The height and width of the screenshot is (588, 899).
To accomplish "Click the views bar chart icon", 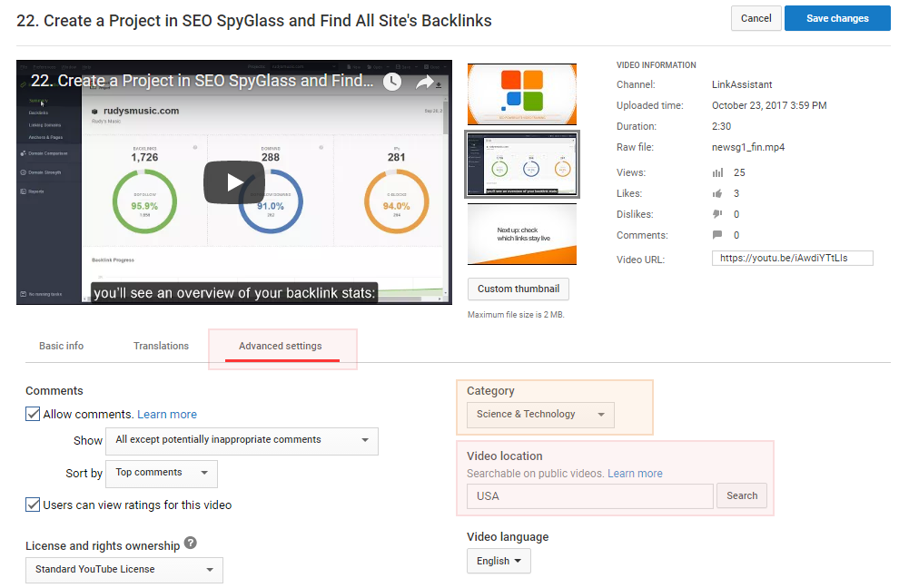I will 717,172.
